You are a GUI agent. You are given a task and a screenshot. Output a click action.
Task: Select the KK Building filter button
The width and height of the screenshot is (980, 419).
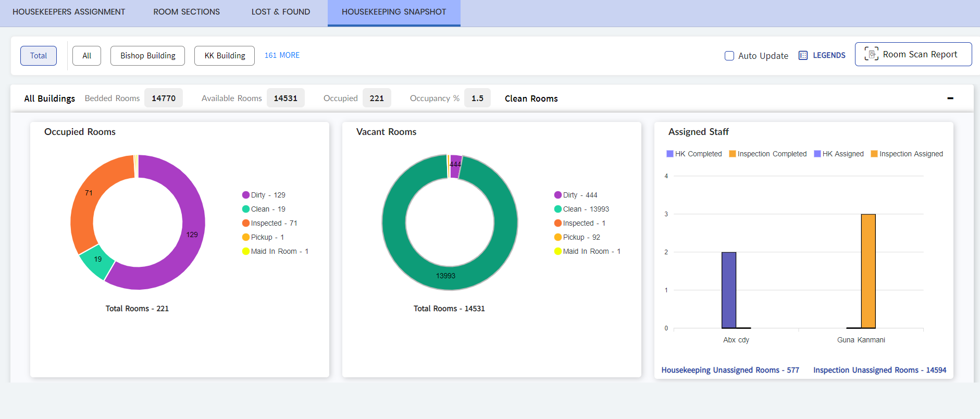coord(225,56)
